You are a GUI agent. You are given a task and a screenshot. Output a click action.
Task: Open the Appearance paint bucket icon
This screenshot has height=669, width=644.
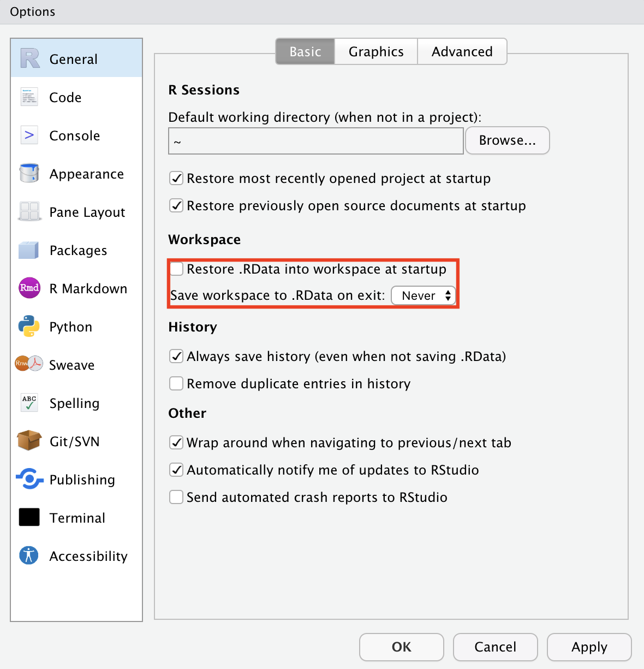pyautogui.click(x=29, y=173)
